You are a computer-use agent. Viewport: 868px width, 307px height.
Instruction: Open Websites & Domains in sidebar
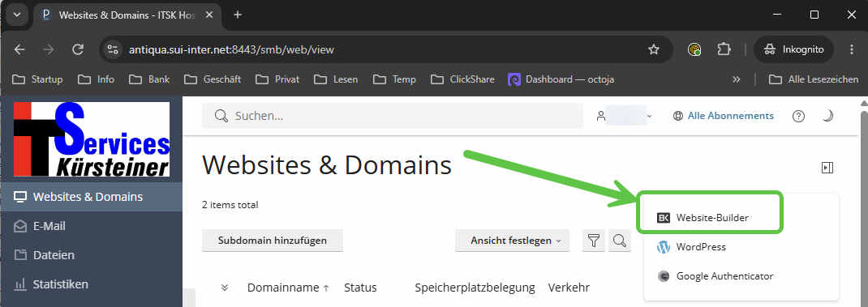(x=92, y=197)
